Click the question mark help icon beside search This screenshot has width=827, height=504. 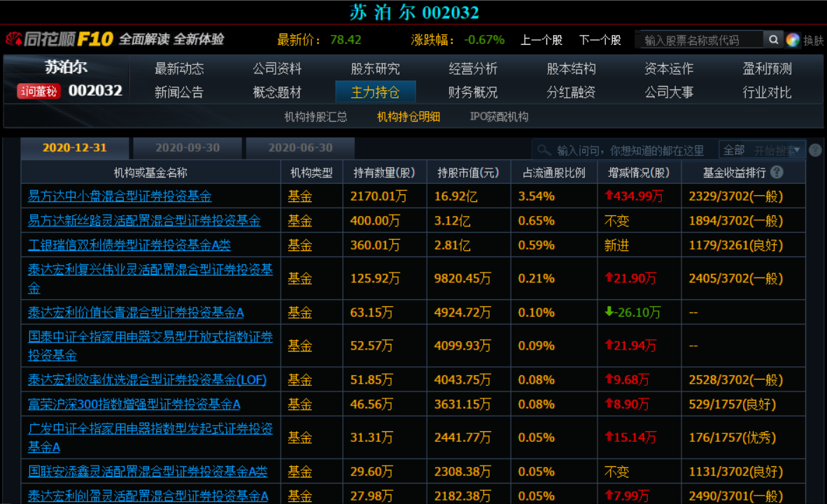click(x=815, y=150)
